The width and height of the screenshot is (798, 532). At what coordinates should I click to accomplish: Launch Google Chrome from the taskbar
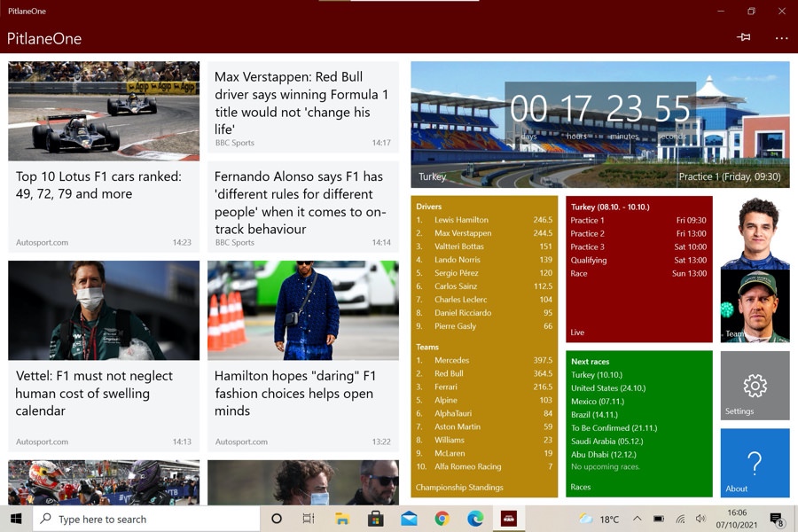(442, 519)
